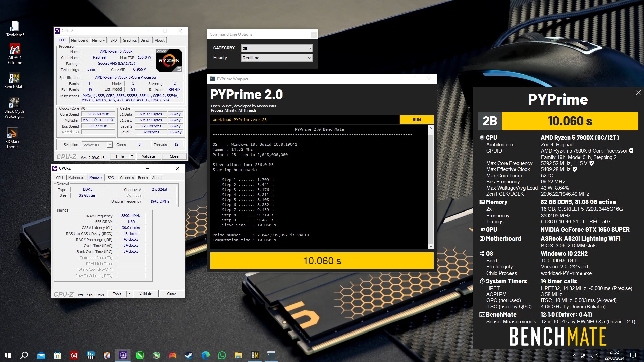Open the notification center icon
The image size is (644, 362).
[x=633, y=355]
